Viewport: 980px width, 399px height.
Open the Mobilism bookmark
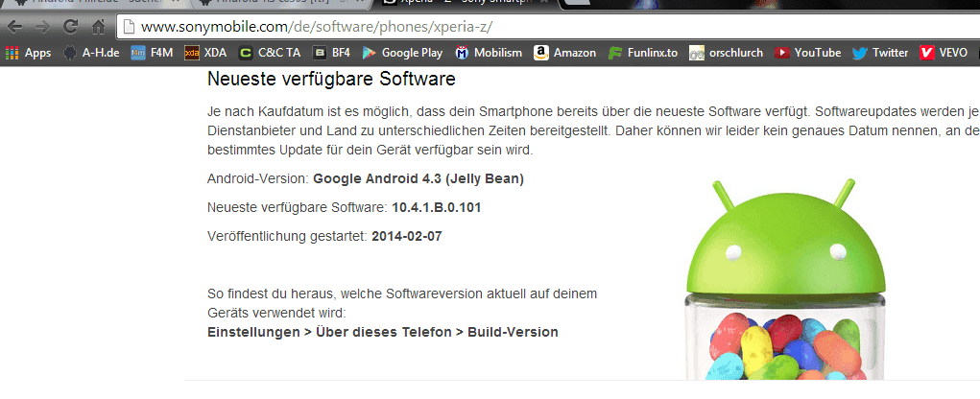[x=489, y=53]
